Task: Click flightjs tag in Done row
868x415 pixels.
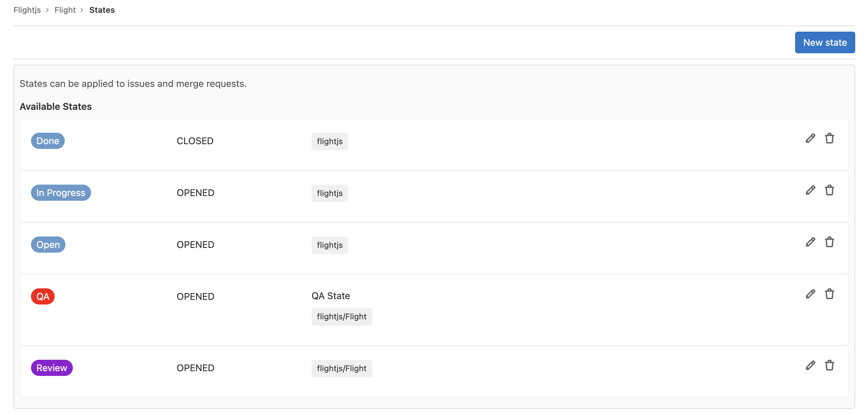Action: 329,141
